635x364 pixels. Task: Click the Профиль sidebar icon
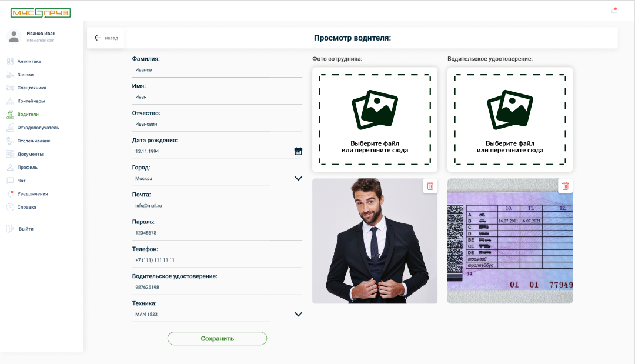(x=10, y=167)
